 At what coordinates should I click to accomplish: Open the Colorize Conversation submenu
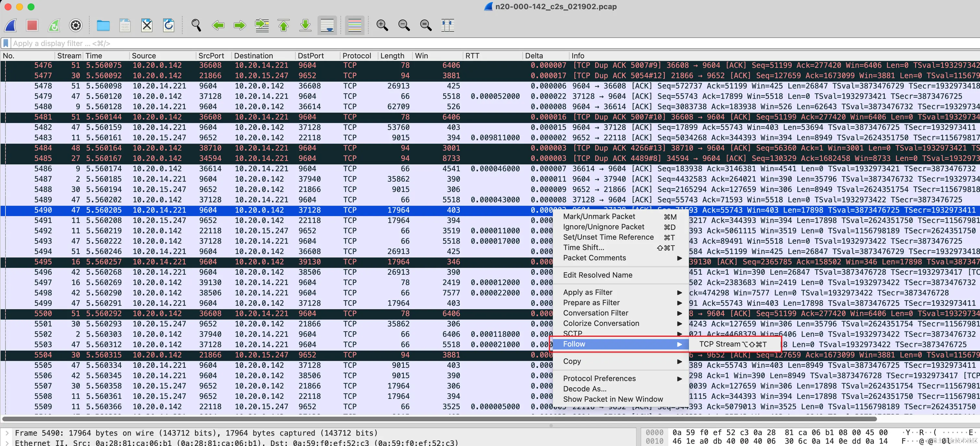pos(621,323)
